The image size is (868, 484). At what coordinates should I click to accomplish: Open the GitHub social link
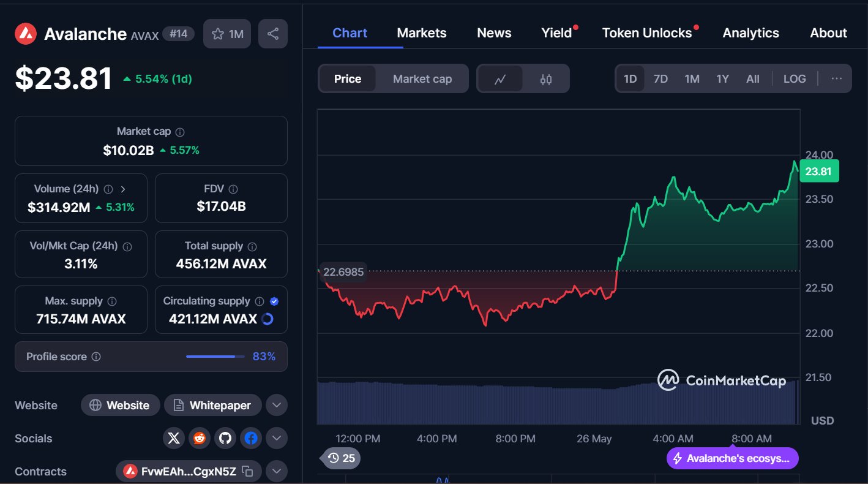coord(225,438)
